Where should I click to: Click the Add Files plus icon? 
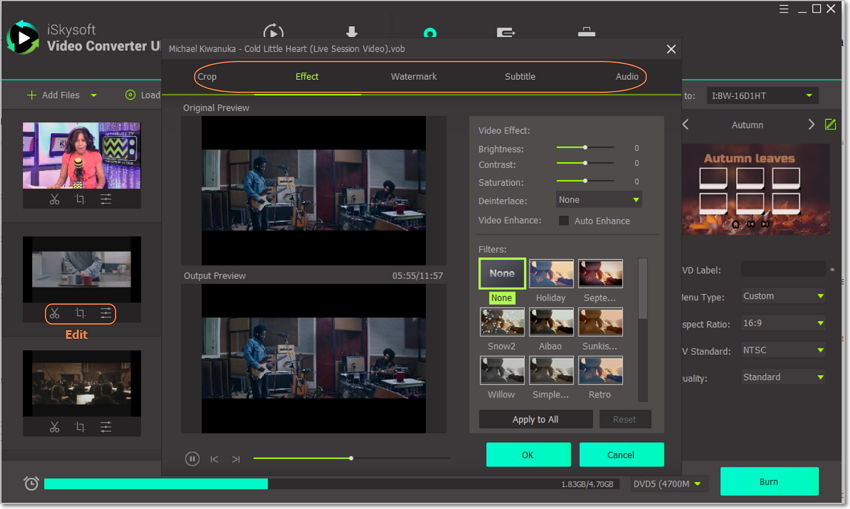click(x=31, y=95)
